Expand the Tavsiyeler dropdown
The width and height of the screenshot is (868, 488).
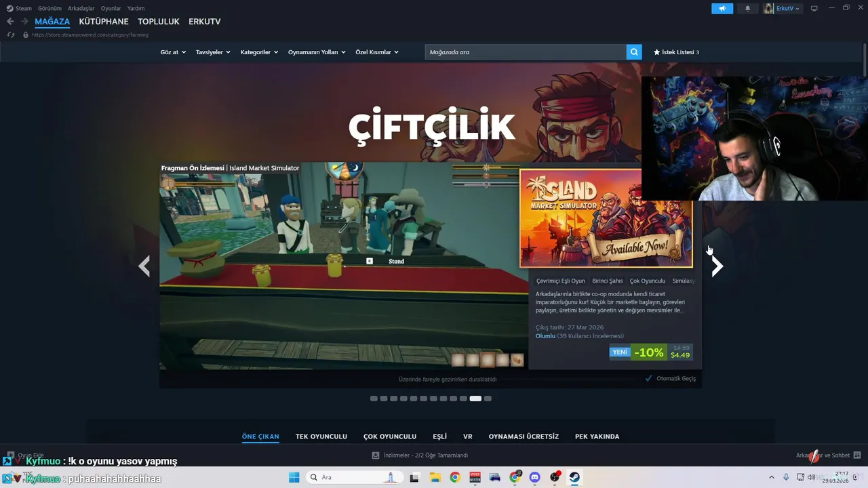click(x=213, y=52)
